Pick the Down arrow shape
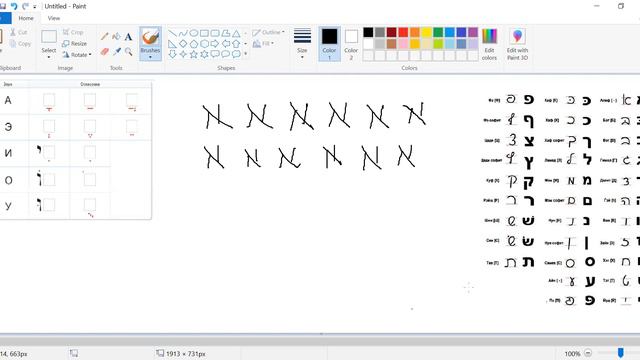 [x=172, y=54]
